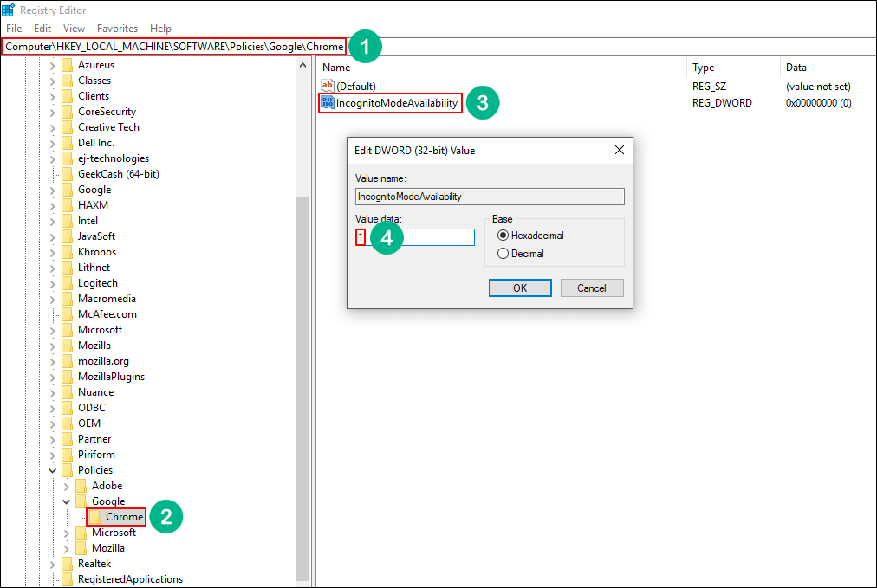
Task: Collapse the Google node under Policies
Action: tap(66, 501)
